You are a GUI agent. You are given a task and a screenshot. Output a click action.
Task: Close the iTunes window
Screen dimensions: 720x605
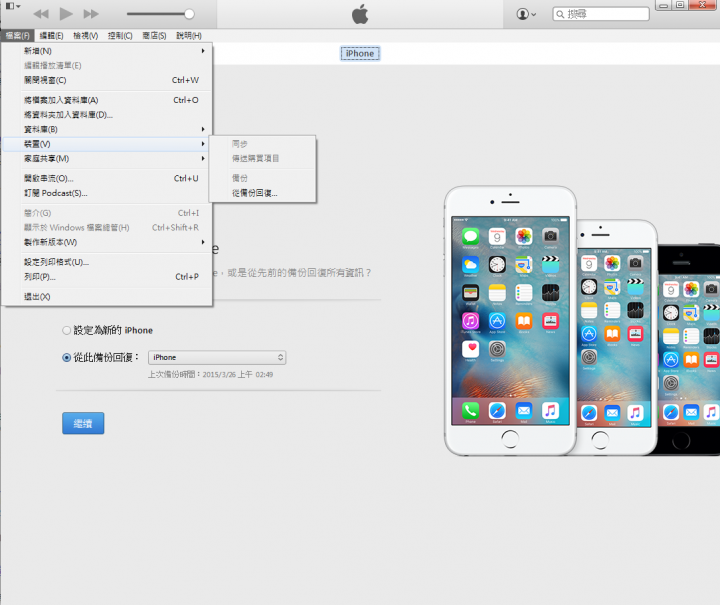[703, 5]
